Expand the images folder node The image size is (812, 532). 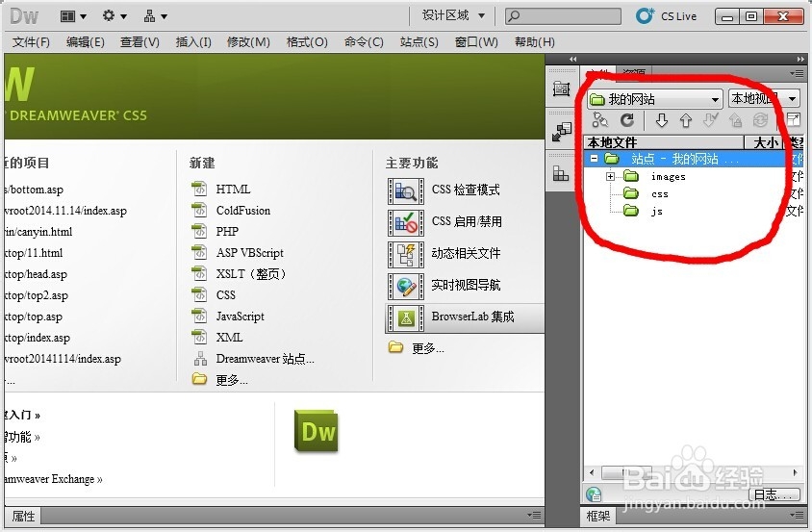pos(610,177)
